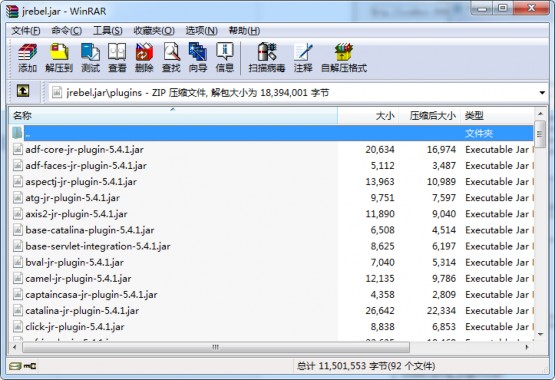Open the 命令(C) menu
This screenshot has height=380, width=555.
(67, 31)
